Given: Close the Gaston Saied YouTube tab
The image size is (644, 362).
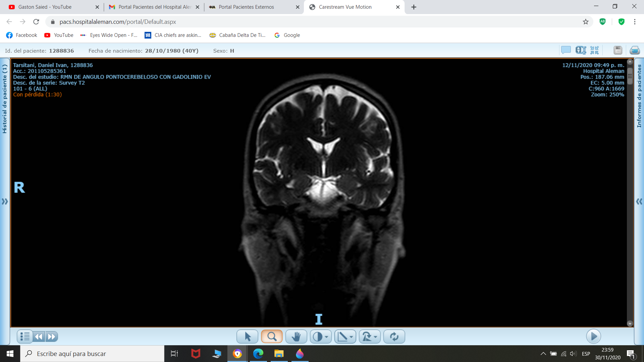Looking at the screenshot, I should (x=97, y=7).
